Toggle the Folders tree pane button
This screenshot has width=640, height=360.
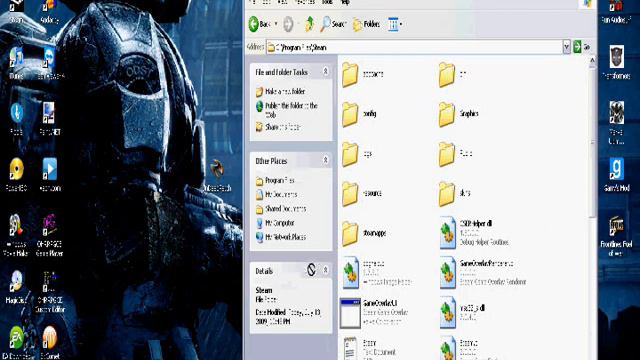click(x=366, y=24)
